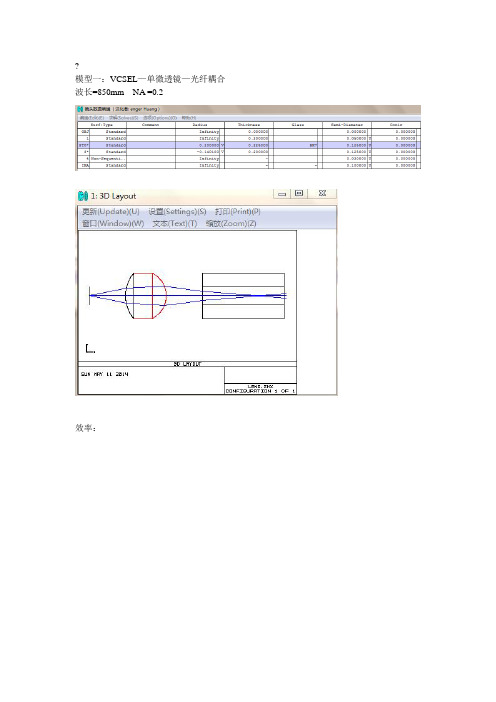496x702 pixels.
Task: Click the Conic column header
Action: pyautogui.click(x=396, y=125)
